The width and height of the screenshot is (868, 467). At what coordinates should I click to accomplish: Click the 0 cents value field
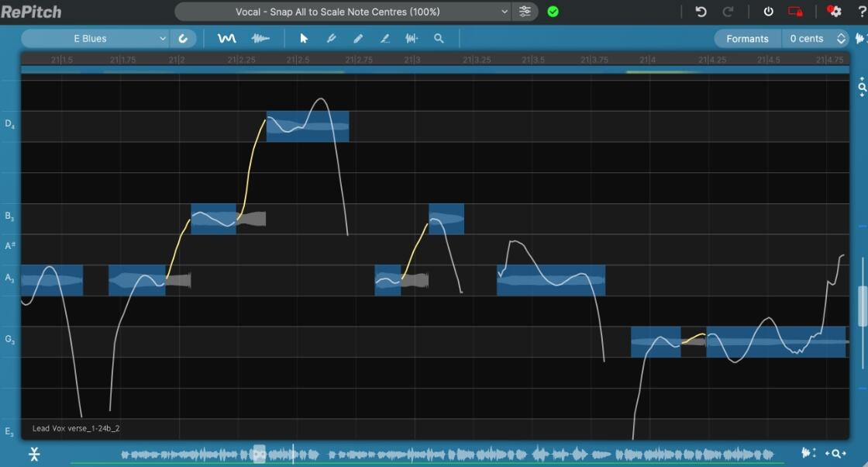pos(807,39)
